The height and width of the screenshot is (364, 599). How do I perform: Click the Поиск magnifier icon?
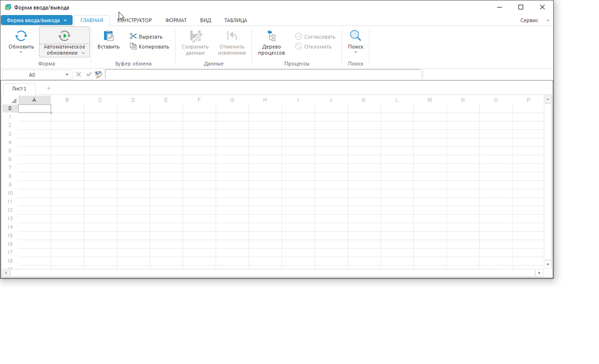point(356,36)
